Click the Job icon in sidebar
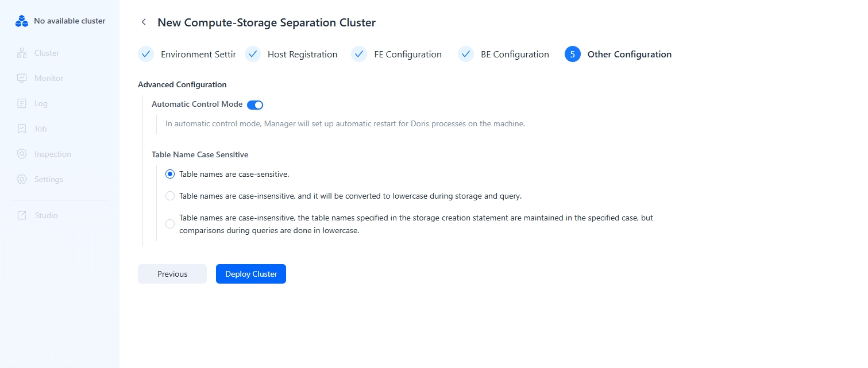 (x=22, y=129)
